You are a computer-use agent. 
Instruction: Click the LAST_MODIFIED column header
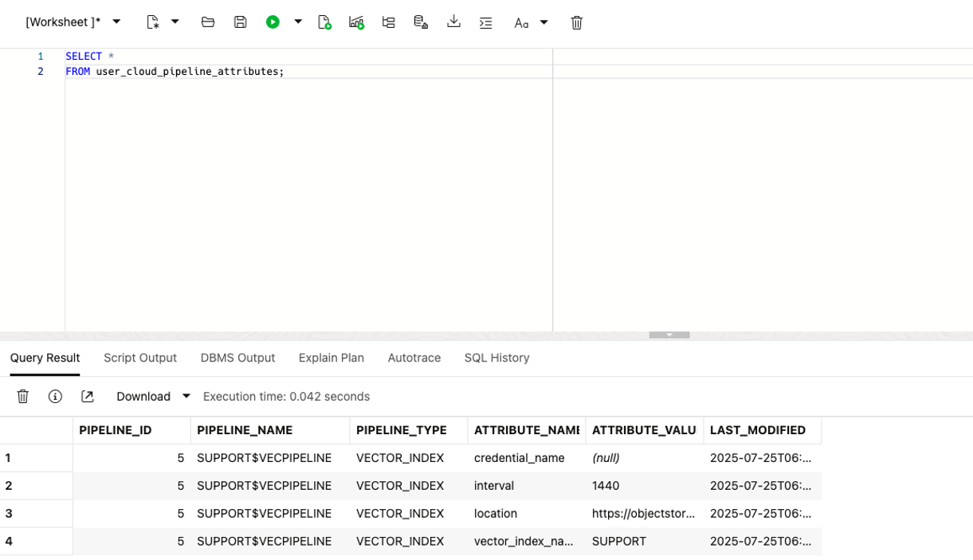tap(763, 430)
